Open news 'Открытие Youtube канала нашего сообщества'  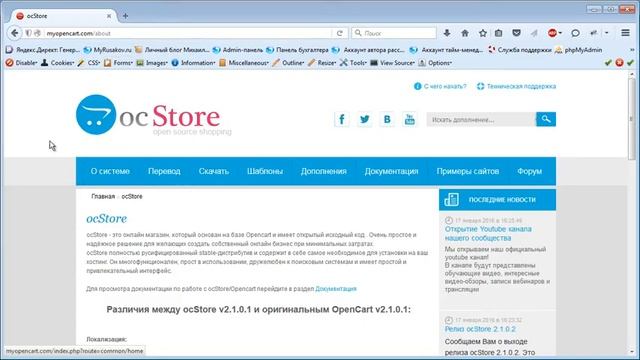pyautogui.click(x=488, y=233)
